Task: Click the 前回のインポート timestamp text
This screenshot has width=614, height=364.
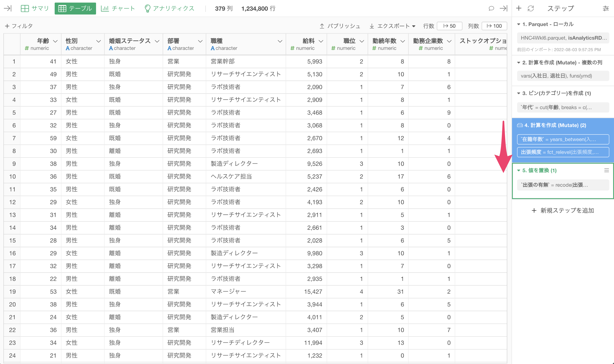Action: pos(559,50)
